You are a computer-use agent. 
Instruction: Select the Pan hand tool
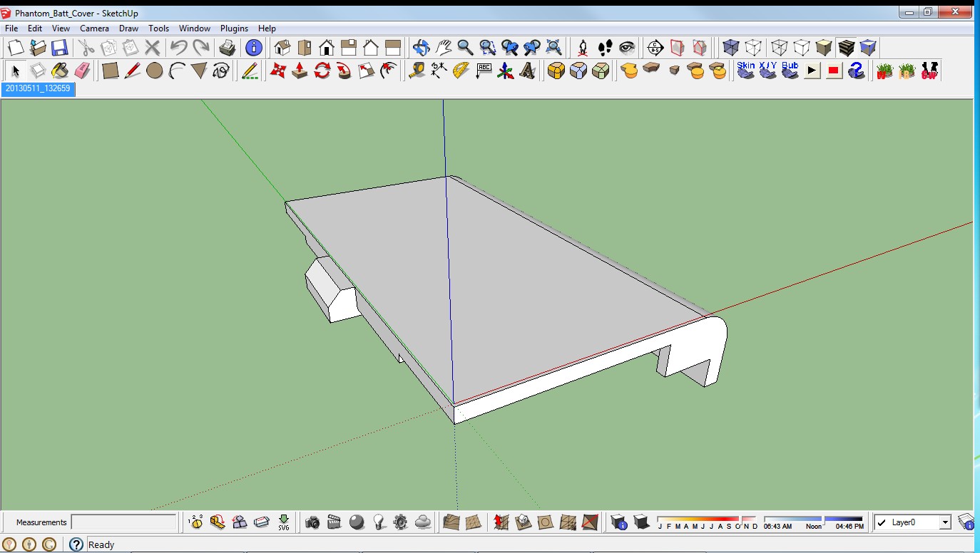(444, 48)
